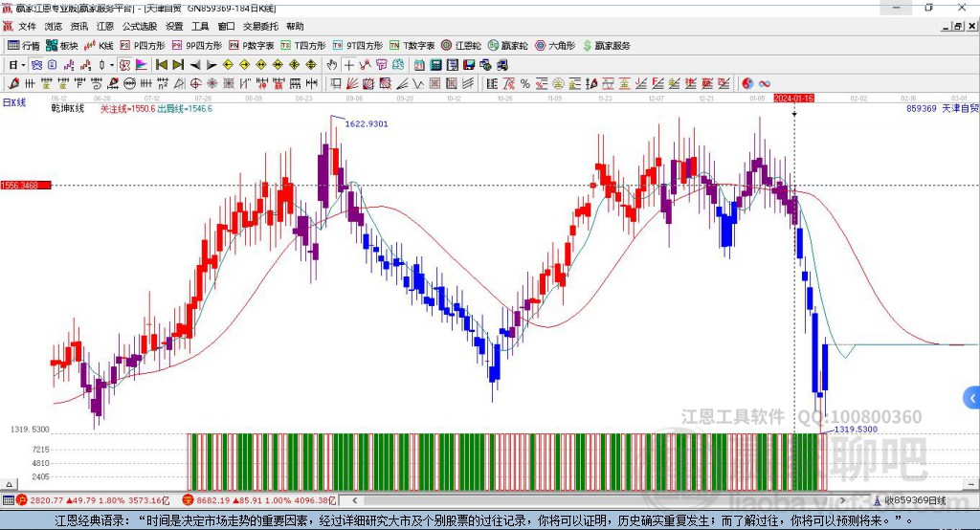Open the 帮助 menu

click(x=295, y=26)
